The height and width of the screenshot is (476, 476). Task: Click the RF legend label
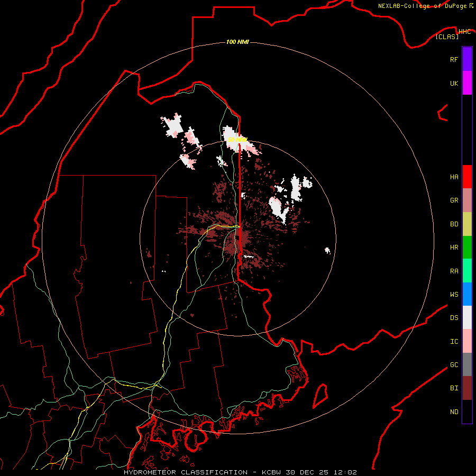454,59
